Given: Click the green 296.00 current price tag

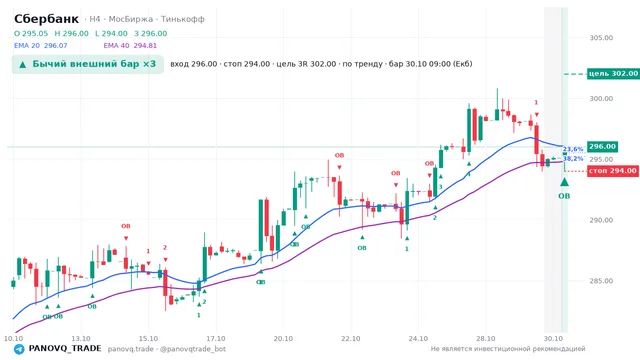Looking at the screenshot, I should [602, 147].
